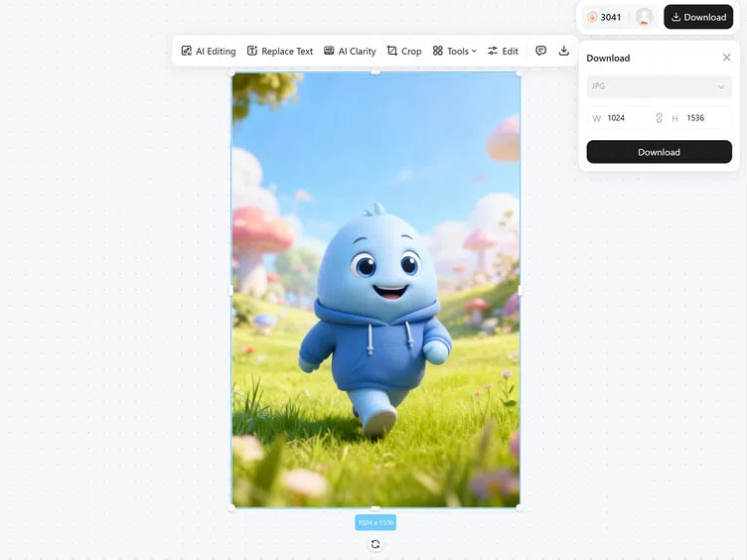747x560 pixels.
Task: Choose the Crop tool
Action: click(x=404, y=51)
